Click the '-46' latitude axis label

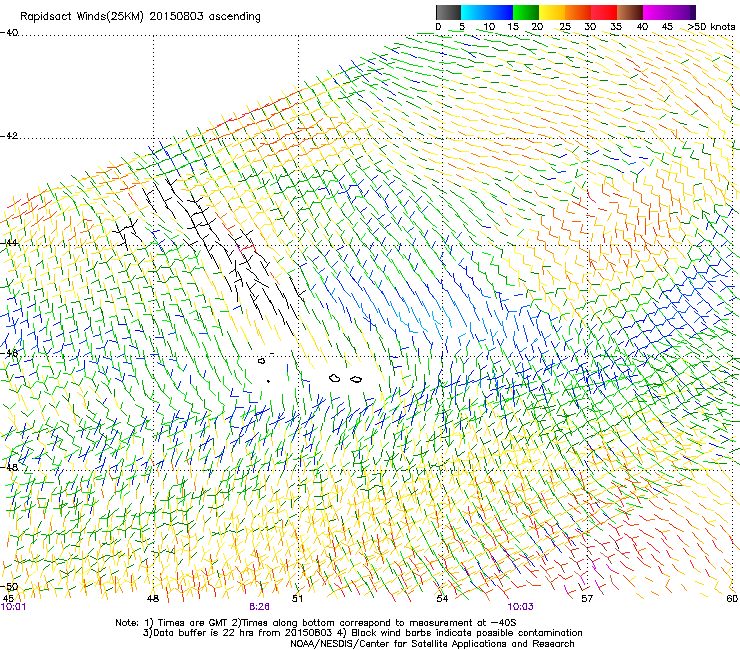click(9, 353)
